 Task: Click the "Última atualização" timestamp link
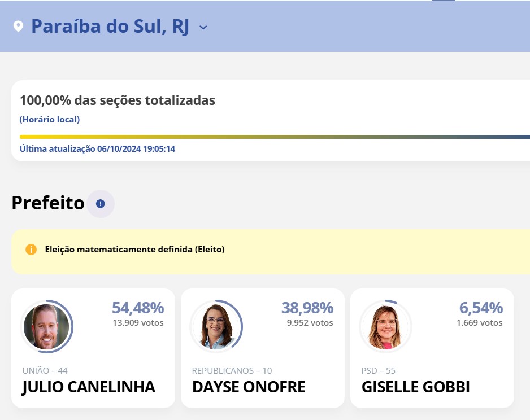97,148
